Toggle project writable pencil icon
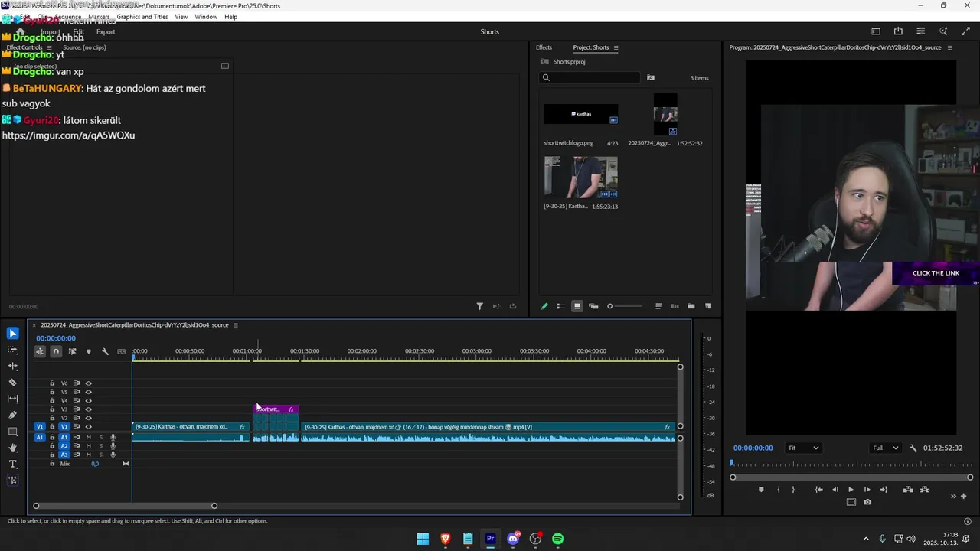This screenshot has height=551, width=980. pos(544,306)
